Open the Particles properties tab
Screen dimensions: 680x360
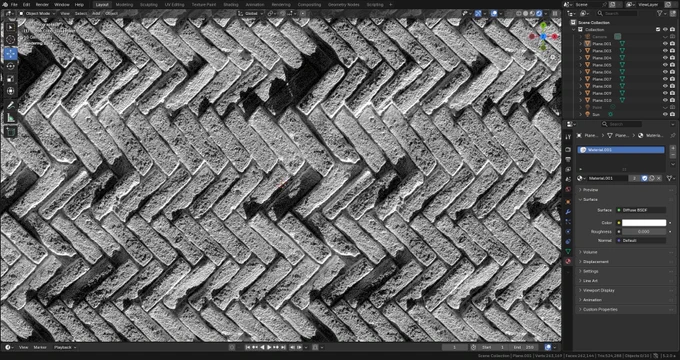point(568,222)
